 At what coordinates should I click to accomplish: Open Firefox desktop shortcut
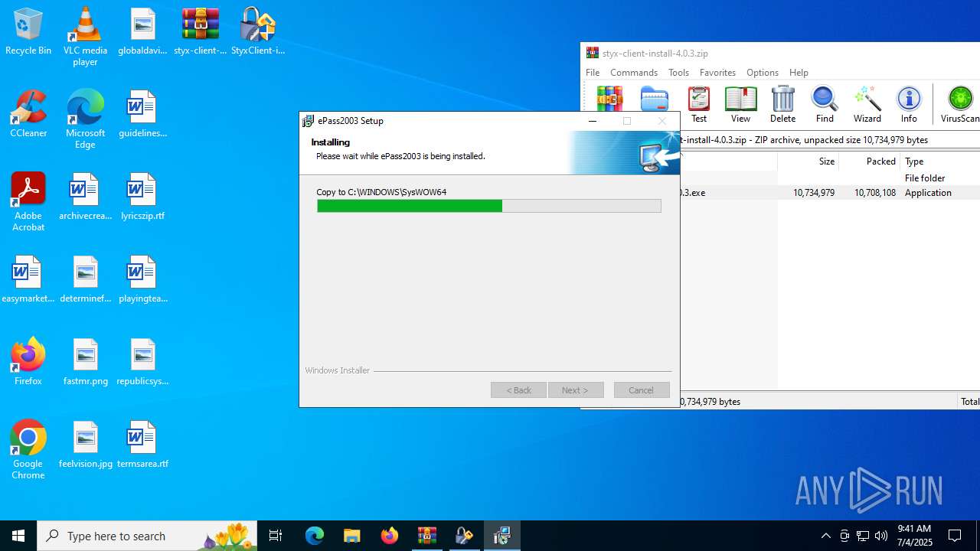point(28,363)
